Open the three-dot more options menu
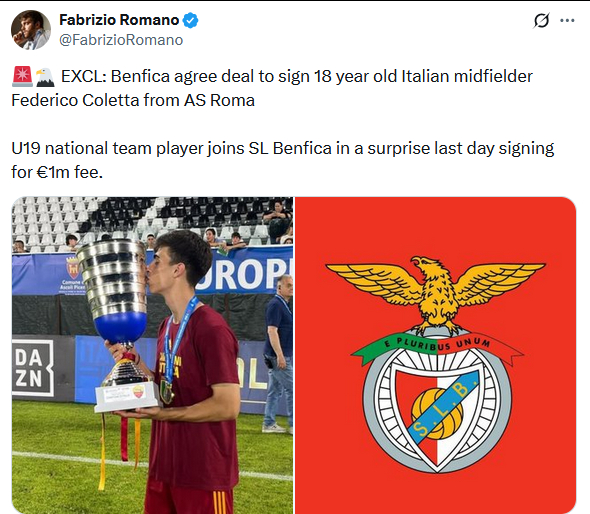The height and width of the screenshot is (514, 590). click(x=567, y=20)
